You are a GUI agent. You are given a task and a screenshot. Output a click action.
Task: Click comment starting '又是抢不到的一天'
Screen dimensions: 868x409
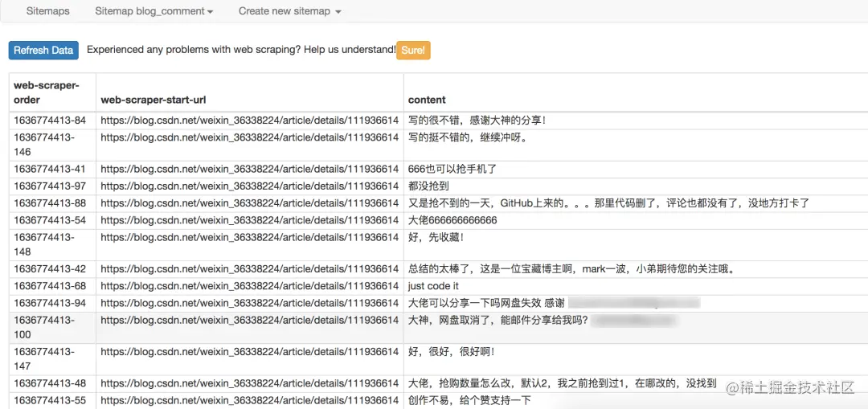(609, 203)
